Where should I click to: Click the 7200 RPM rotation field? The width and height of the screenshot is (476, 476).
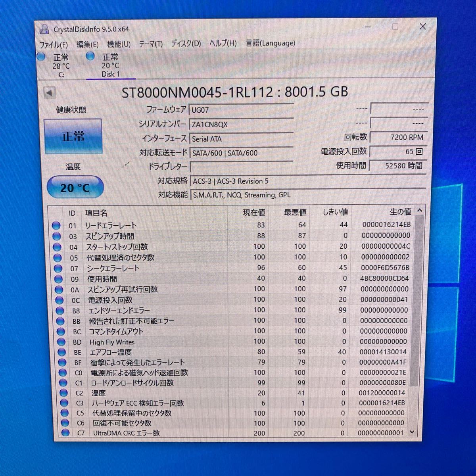click(x=399, y=137)
